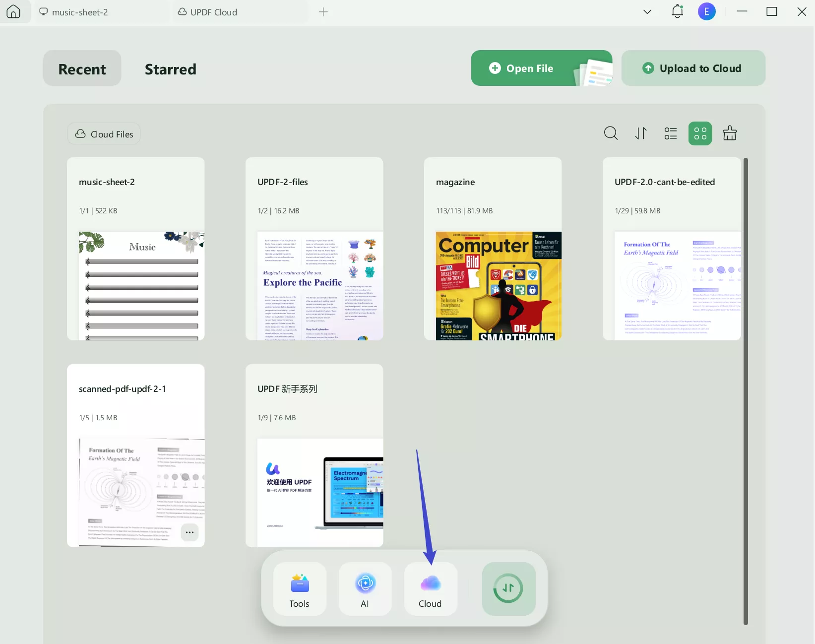
Task: Switch to list view
Action: [x=671, y=133]
